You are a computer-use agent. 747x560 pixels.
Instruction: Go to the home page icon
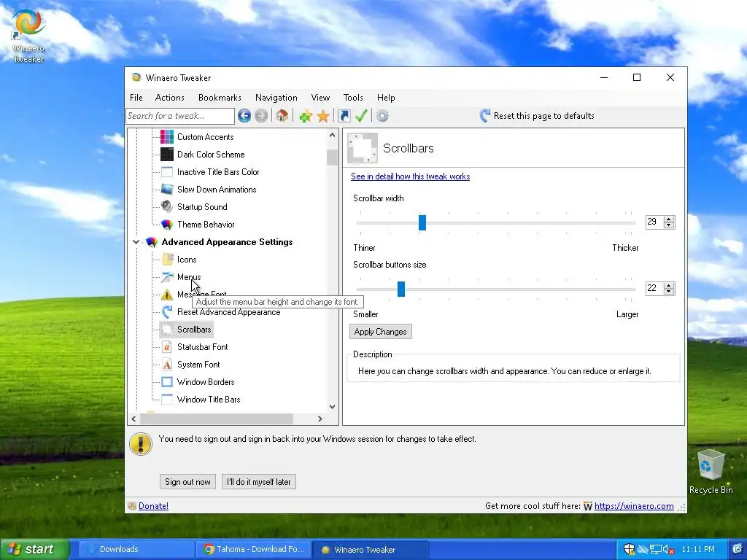click(x=282, y=116)
